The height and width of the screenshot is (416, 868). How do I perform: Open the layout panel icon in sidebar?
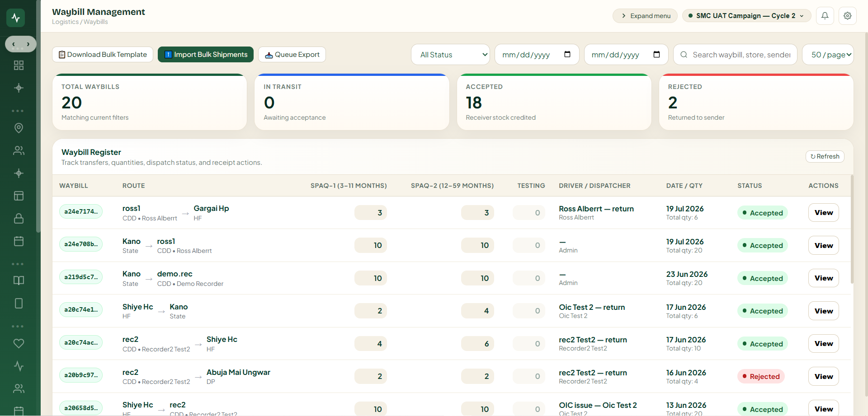click(x=19, y=196)
